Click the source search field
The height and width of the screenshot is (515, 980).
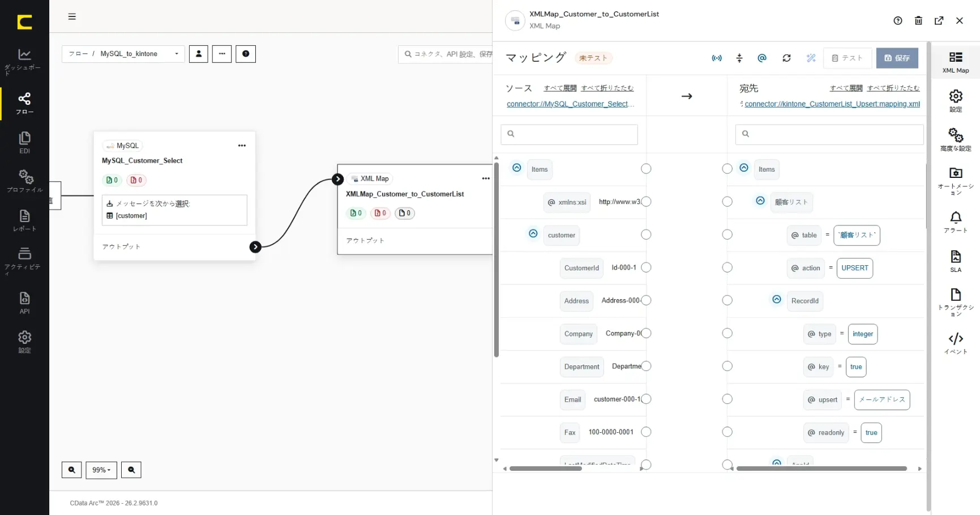[569, 134]
